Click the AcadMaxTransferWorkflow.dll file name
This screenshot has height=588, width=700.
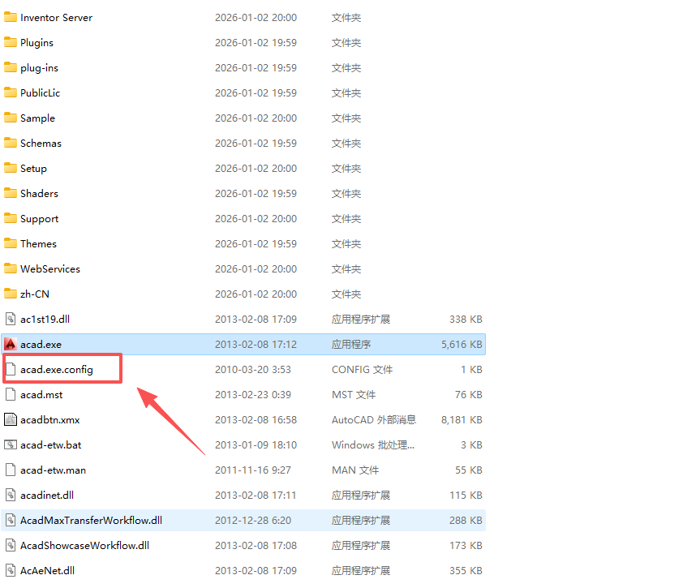pyautogui.click(x=91, y=520)
